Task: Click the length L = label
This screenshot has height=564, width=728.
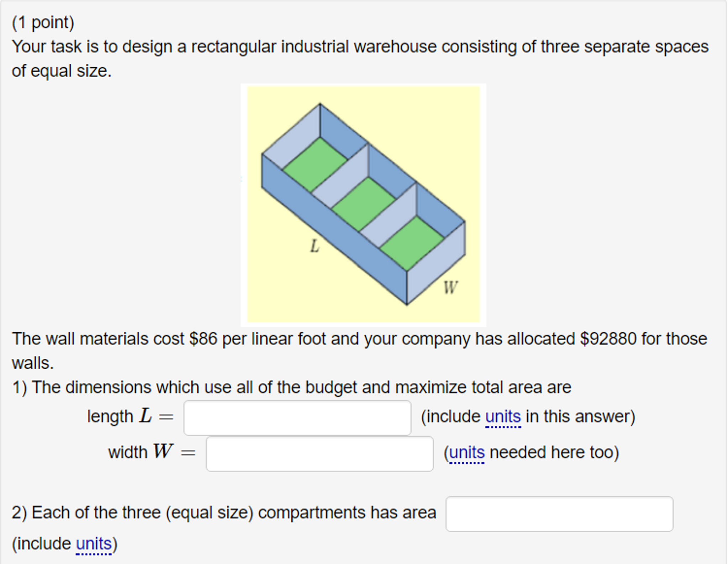Action: pos(129,416)
